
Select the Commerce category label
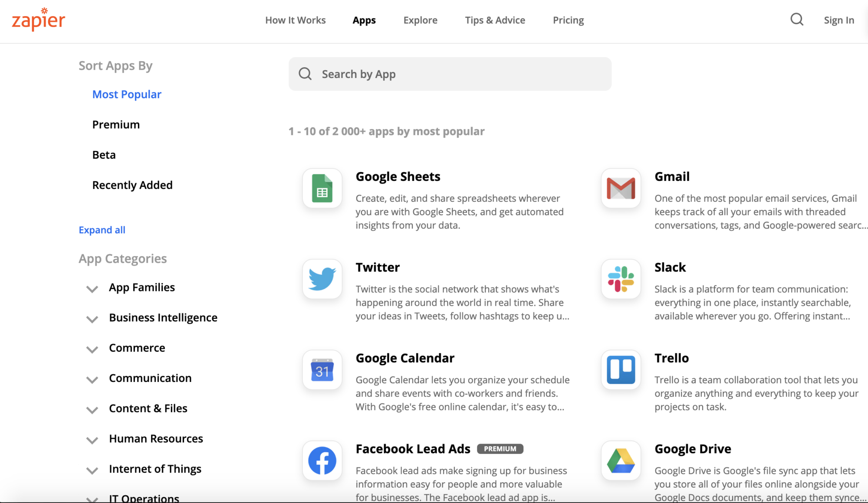coord(137,348)
